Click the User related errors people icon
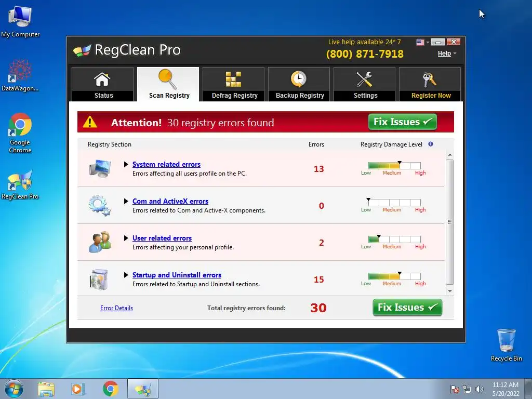 (x=100, y=242)
